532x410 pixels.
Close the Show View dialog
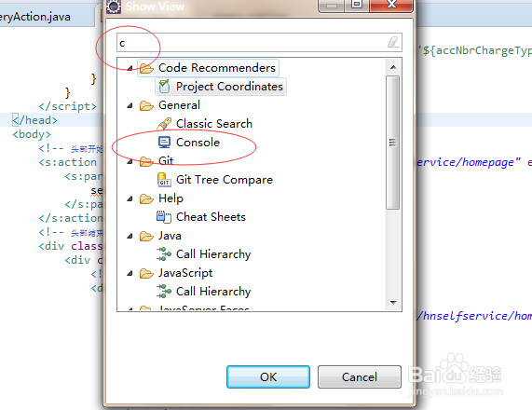click(391, 5)
